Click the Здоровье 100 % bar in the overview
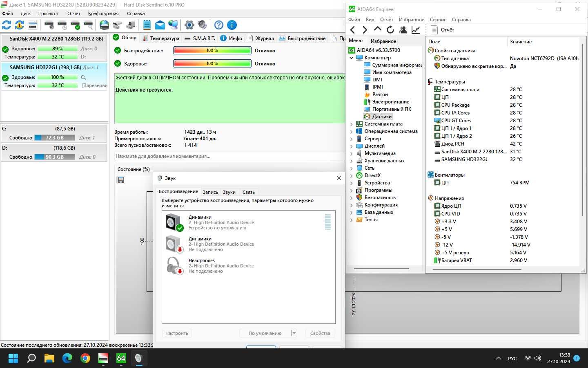This screenshot has height=368, width=588. [212, 64]
